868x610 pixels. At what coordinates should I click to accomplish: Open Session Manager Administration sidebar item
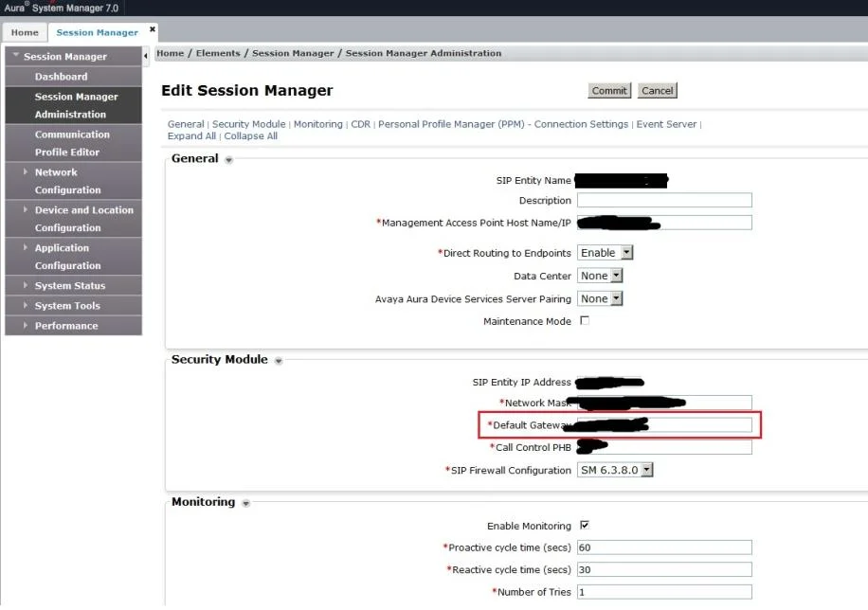pyautogui.click(x=73, y=105)
